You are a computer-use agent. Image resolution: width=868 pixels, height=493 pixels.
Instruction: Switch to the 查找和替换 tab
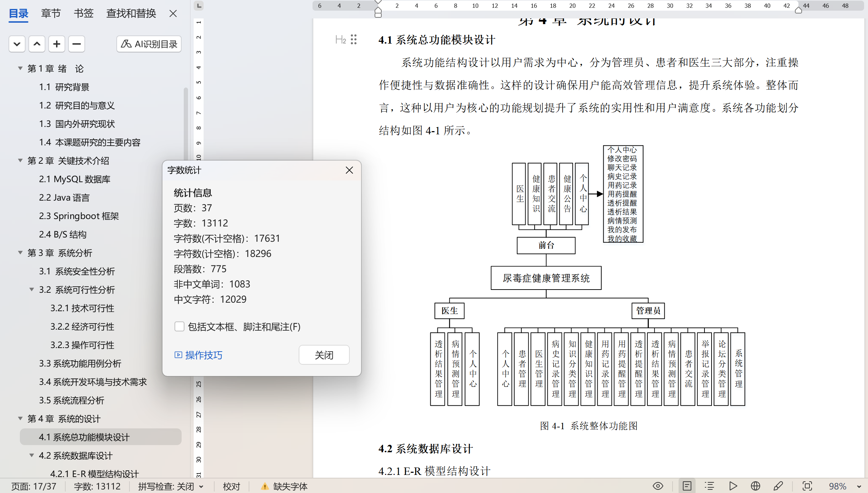point(131,13)
